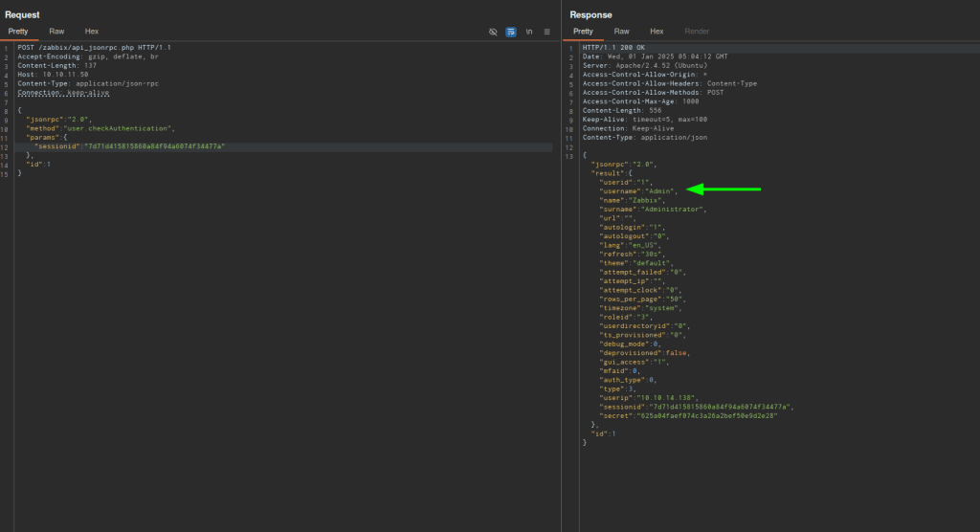980x532 pixels.
Task: Click the userip value in the response JSON
Action: (668, 397)
